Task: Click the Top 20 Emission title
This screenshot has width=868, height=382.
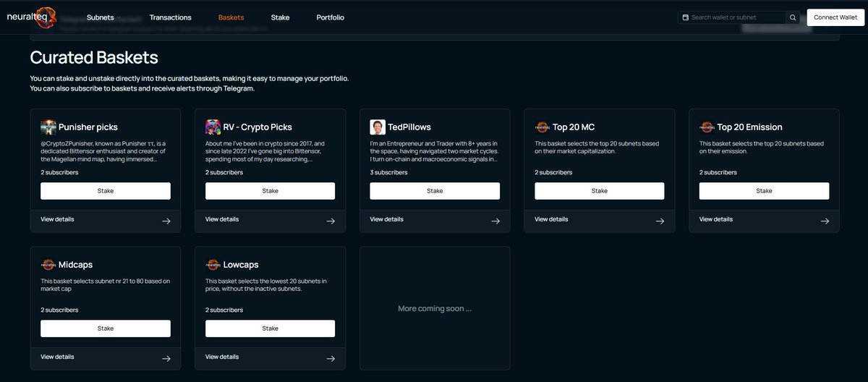Action: coord(750,127)
